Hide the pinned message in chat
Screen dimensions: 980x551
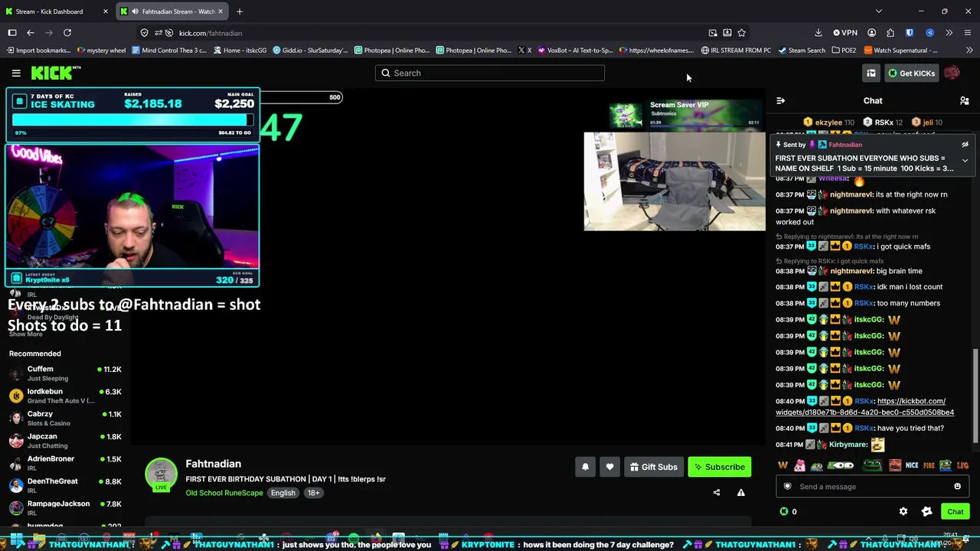point(965,145)
